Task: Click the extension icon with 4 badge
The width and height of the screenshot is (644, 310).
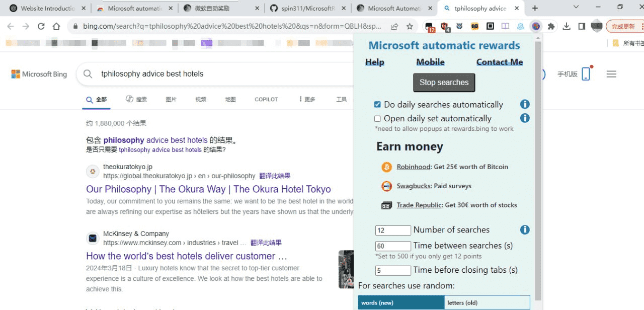Action: 445,27
